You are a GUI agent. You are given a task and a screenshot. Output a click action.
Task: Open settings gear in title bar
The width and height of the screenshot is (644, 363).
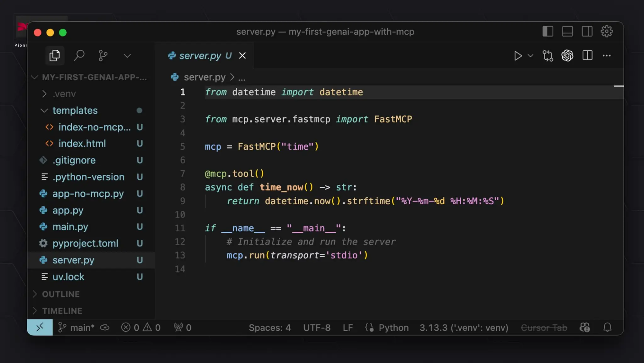[x=607, y=31]
